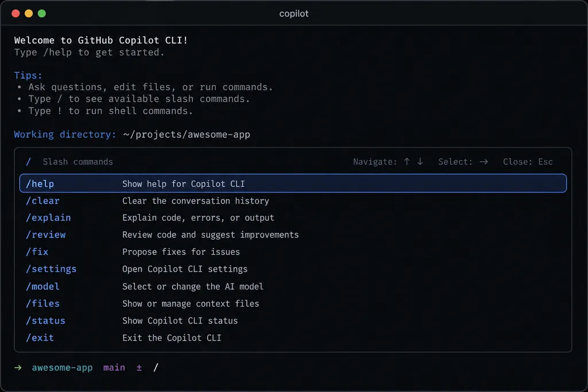Click the 'Navigate:' hint label
588x392 pixels.
(x=375, y=161)
